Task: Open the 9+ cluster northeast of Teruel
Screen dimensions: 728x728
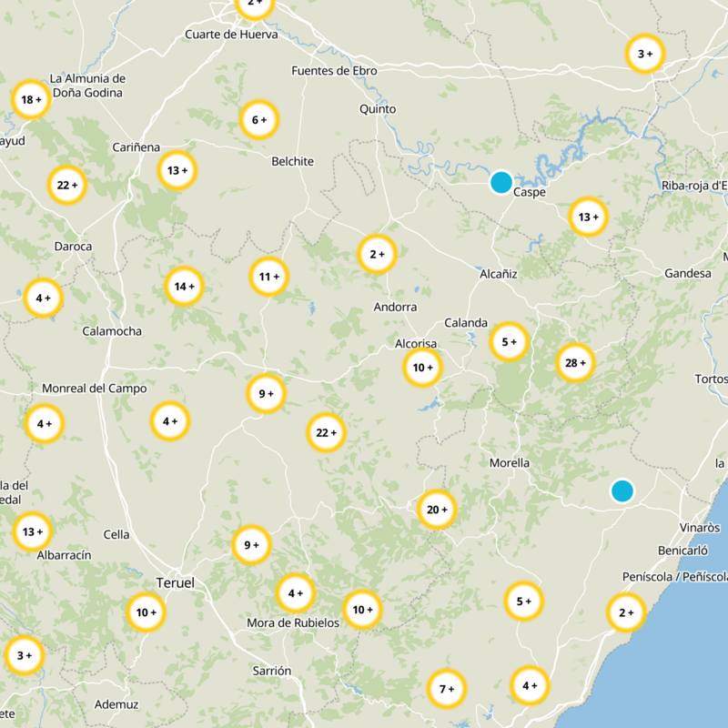Action: point(249,543)
